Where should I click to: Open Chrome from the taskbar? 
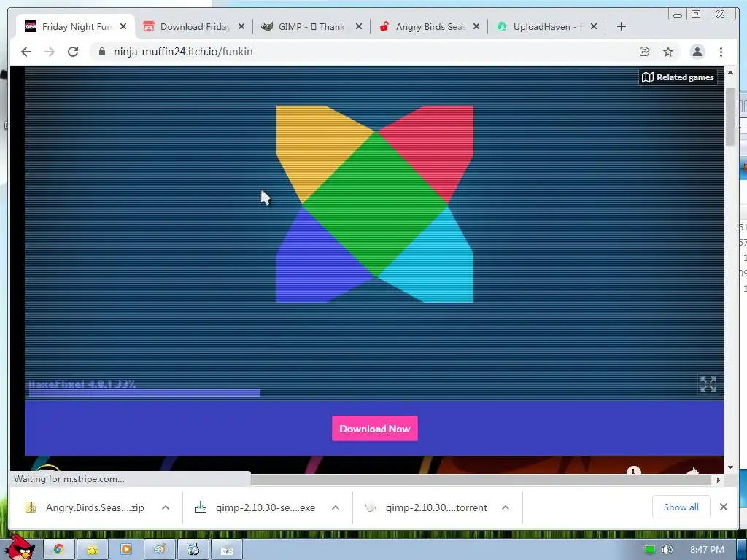pyautogui.click(x=58, y=550)
